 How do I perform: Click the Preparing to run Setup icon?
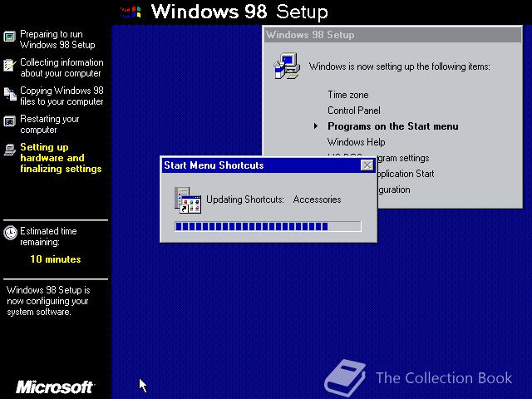click(x=9, y=37)
